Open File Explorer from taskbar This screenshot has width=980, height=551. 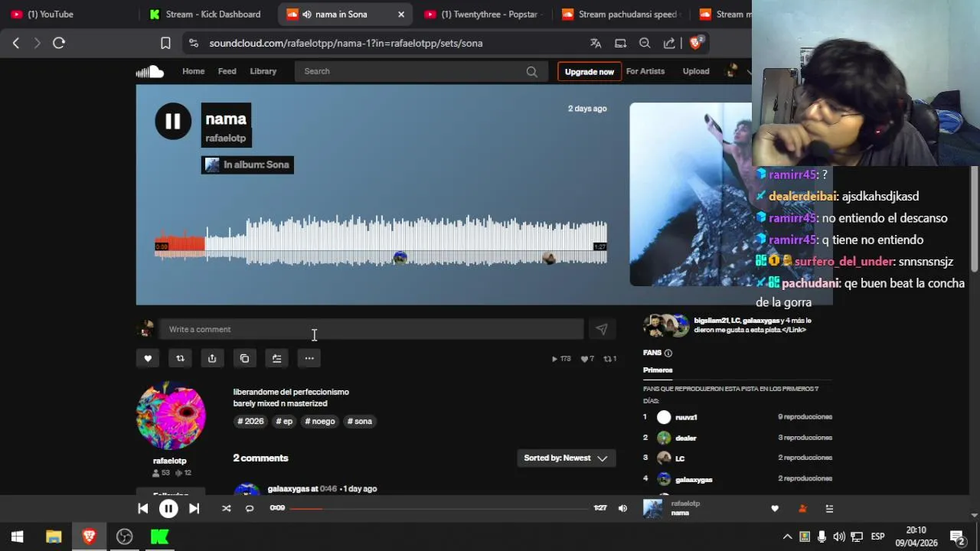pyautogui.click(x=54, y=536)
